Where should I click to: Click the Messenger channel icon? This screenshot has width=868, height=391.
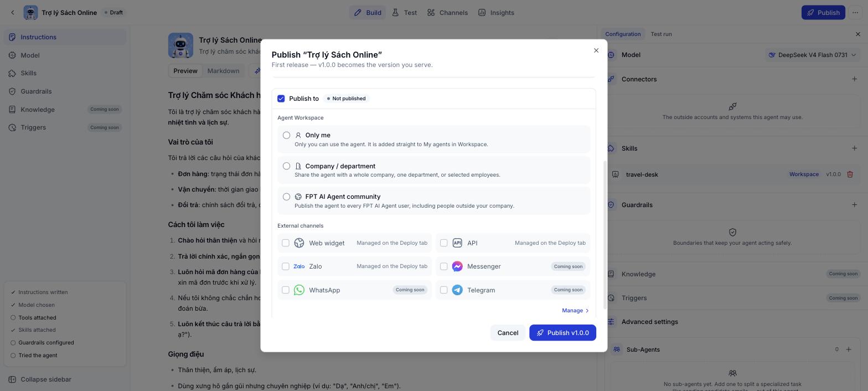[457, 266]
